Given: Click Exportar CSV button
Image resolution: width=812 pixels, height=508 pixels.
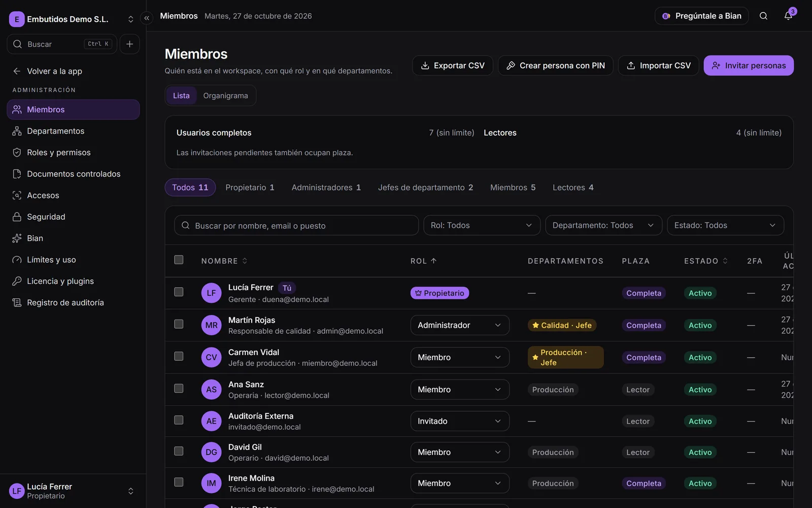Looking at the screenshot, I should coord(453,66).
